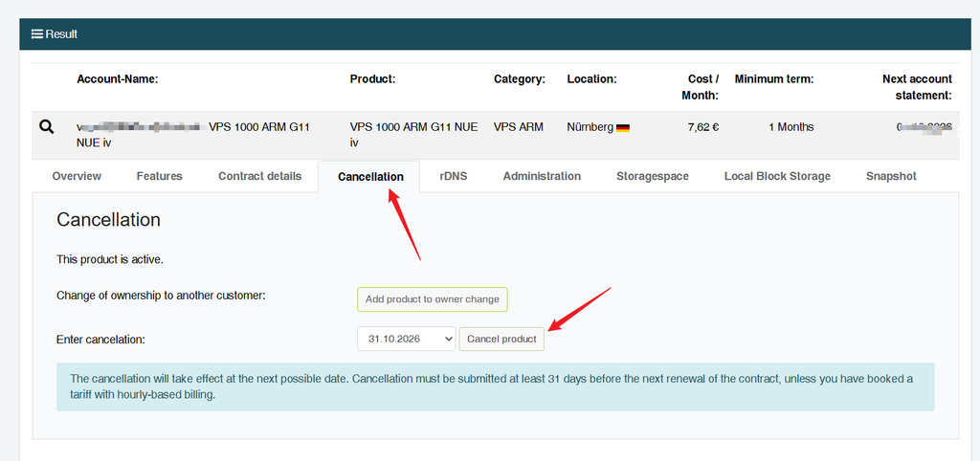Viewport: 980px width, 461px height.
Task: Click the Product cell VPS 1000 ARM G11 NUE iv
Action: [413, 135]
